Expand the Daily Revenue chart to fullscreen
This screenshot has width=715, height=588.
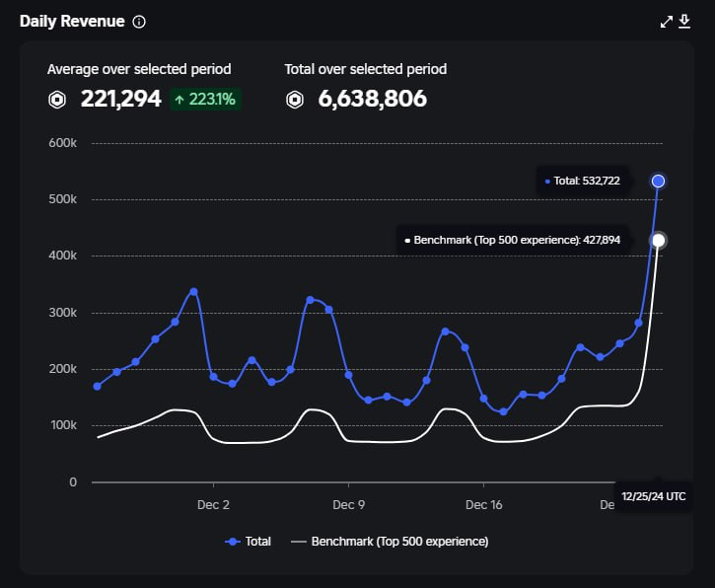[x=667, y=22]
